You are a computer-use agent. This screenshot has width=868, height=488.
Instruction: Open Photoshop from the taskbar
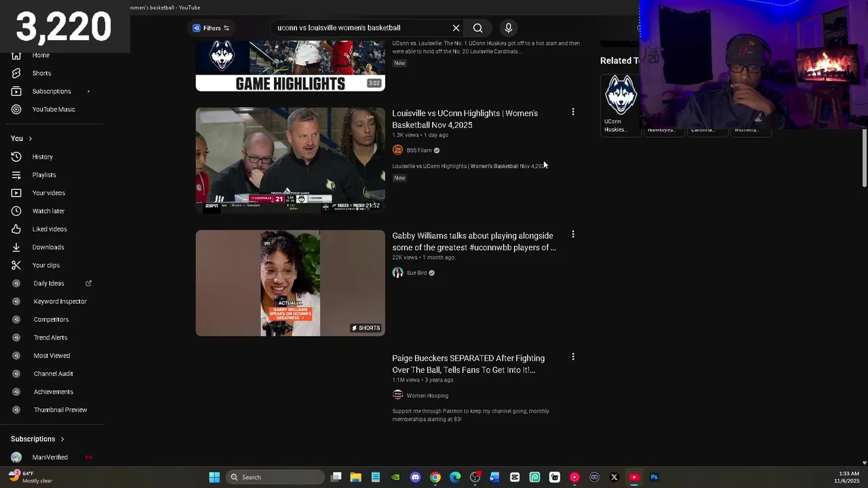tap(654, 477)
